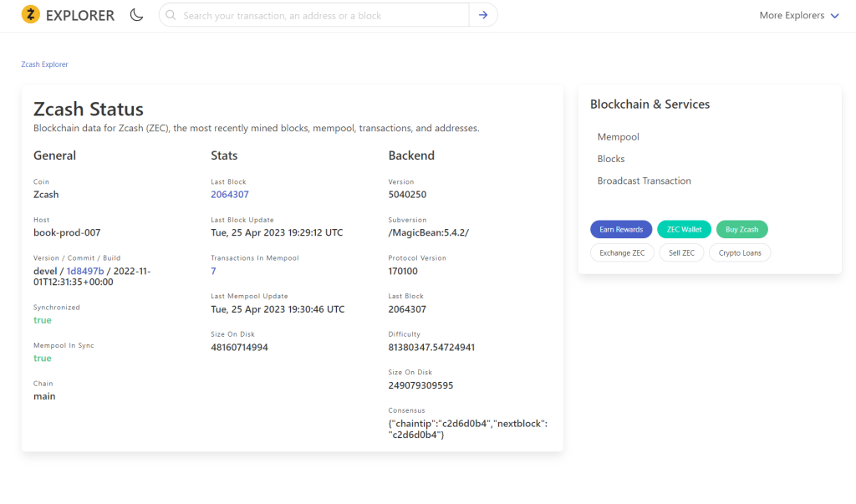Select the Exchange ZEC option
The width and height of the screenshot is (856, 504).
point(622,252)
